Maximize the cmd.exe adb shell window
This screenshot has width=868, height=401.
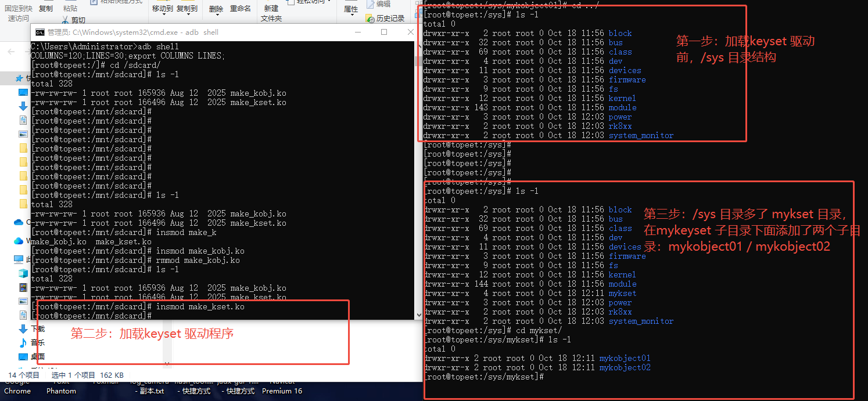tap(384, 32)
